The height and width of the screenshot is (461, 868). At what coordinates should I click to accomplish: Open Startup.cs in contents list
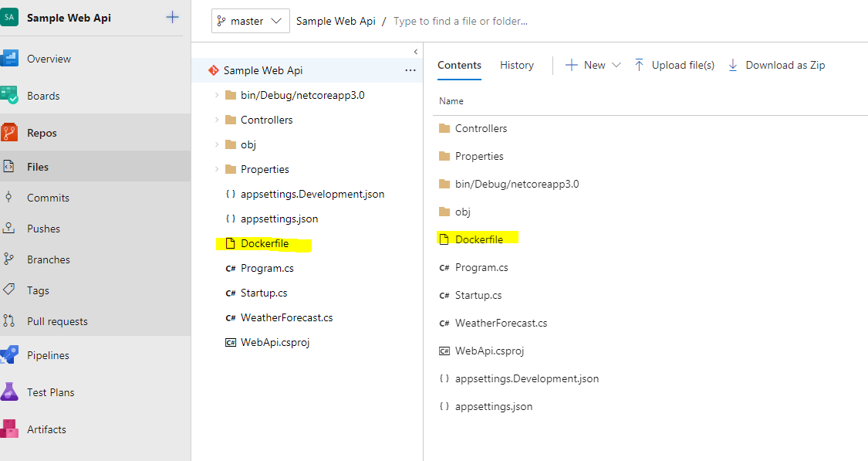click(x=478, y=295)
